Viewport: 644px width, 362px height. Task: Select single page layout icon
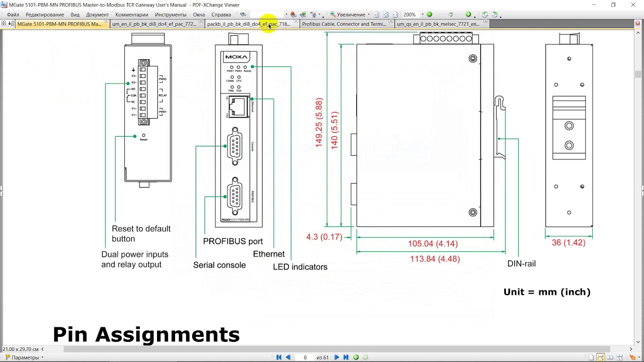click(x=591, y=357)
